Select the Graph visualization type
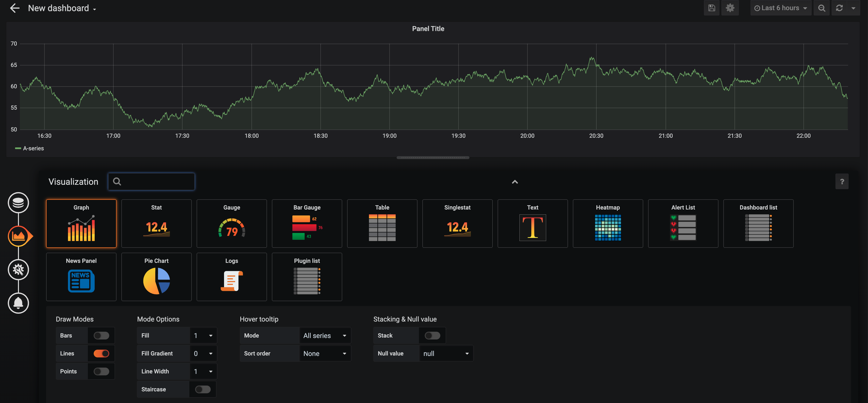868x403 pixels. 81,223
